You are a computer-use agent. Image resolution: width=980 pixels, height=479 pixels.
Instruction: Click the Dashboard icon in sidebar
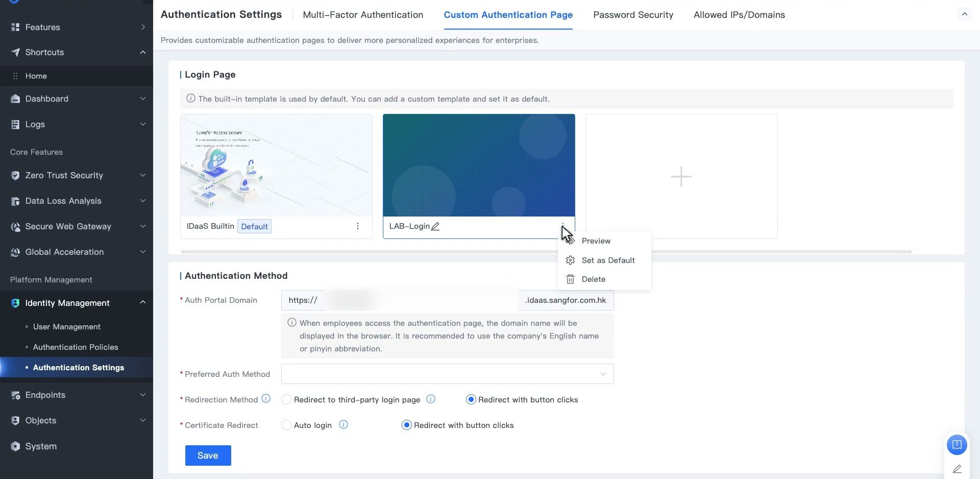15,99
